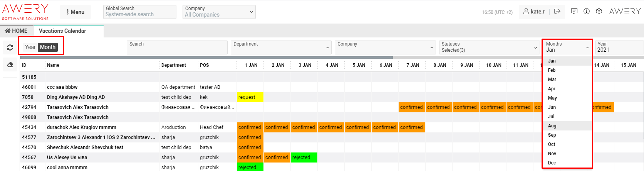Open the All Companies selector in header

[x=219, y=12]
